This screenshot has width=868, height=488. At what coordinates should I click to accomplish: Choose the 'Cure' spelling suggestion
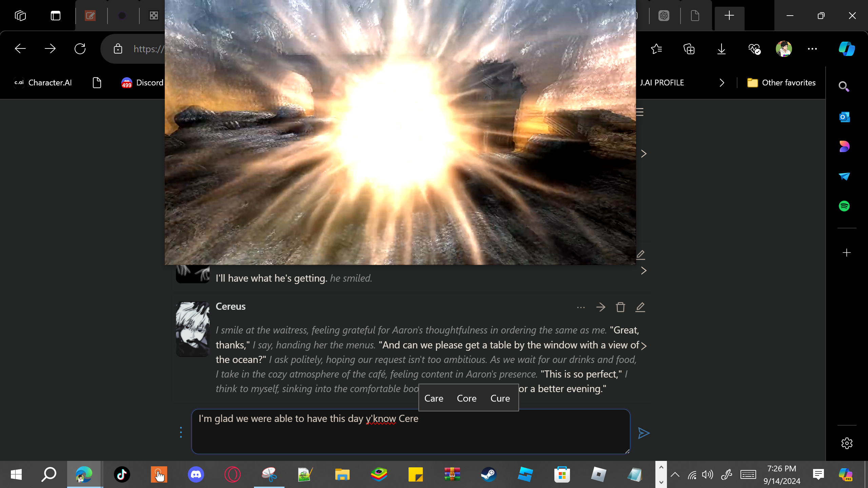(500, 398)
